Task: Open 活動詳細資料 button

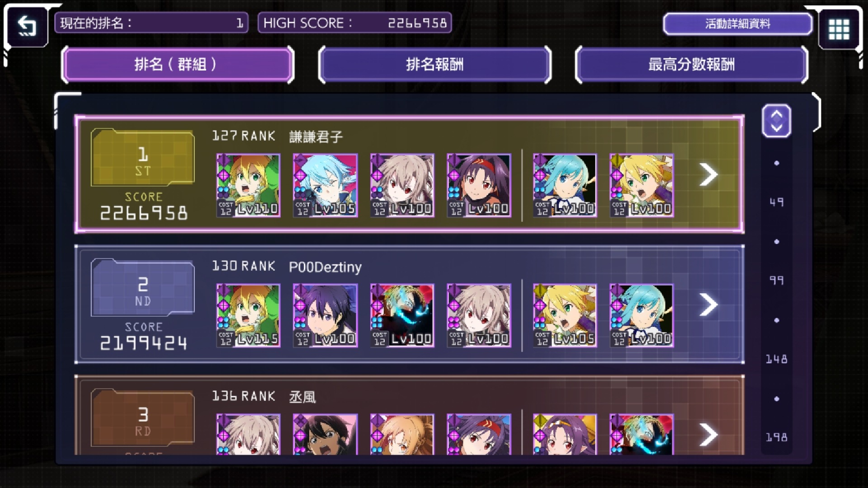Action: click(737, 23)
